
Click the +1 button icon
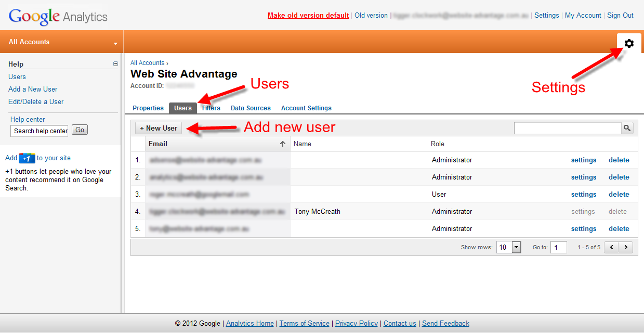(x=27, y=158)
